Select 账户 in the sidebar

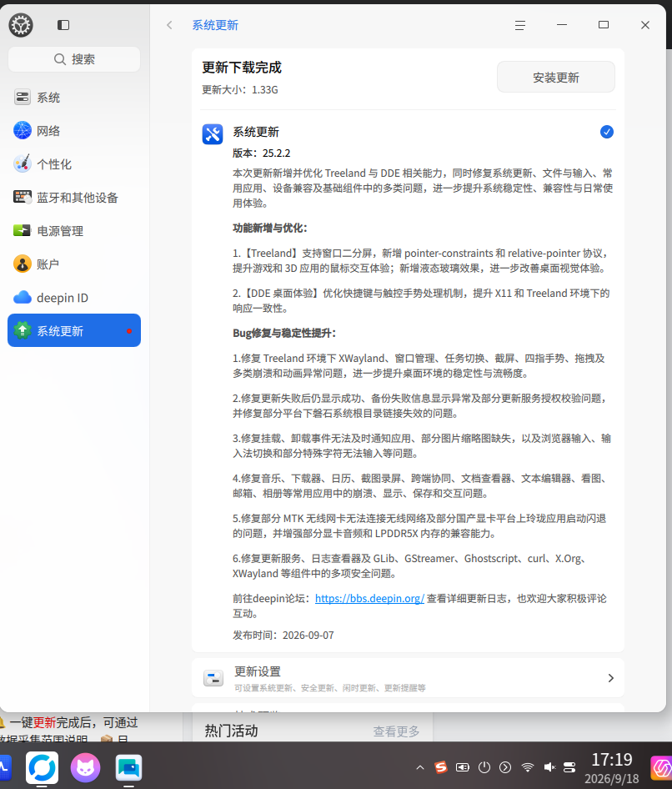click(74, 264)
